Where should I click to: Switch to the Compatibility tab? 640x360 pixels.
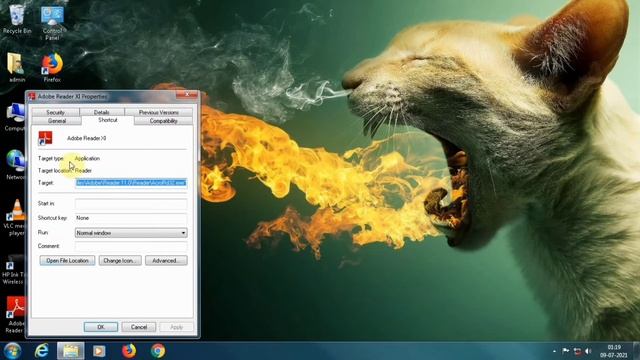(163, 121)
